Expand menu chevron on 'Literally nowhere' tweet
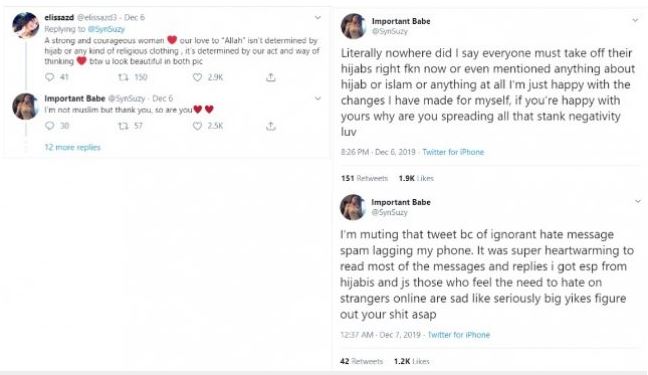Image resolution: width=648 pixels, height=375 pixels. (x=635, y=20)
